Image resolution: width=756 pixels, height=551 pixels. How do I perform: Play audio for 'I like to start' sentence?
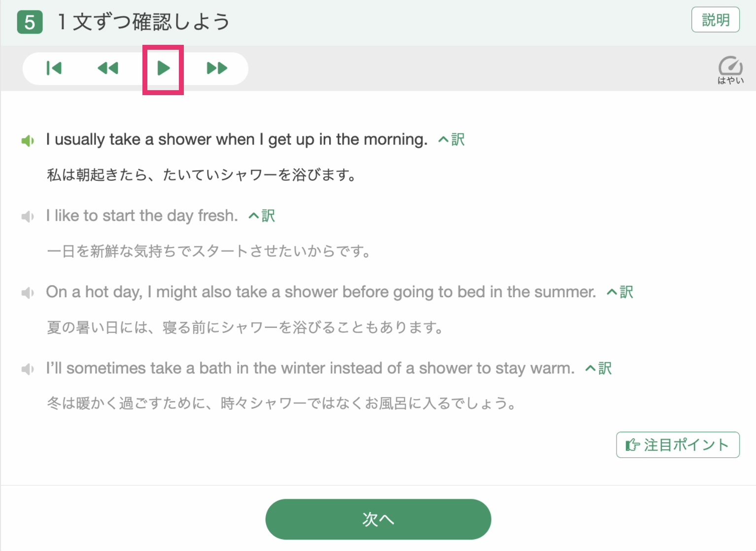pyautogui.click(x=28, y=217)
